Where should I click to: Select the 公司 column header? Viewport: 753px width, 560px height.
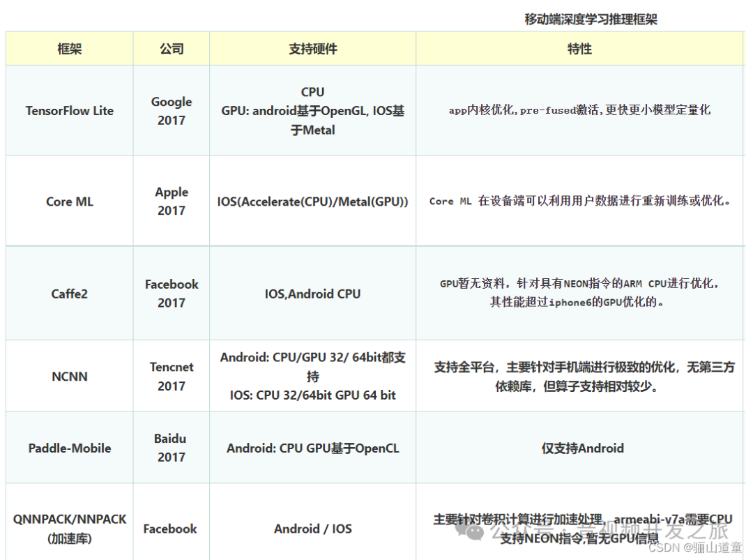(172, 49)
